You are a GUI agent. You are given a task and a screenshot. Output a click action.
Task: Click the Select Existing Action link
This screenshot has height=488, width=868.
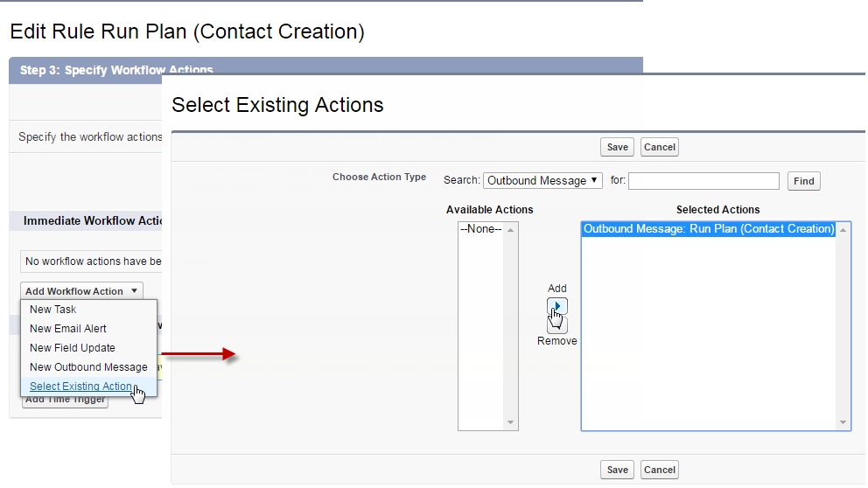point(80,387)
